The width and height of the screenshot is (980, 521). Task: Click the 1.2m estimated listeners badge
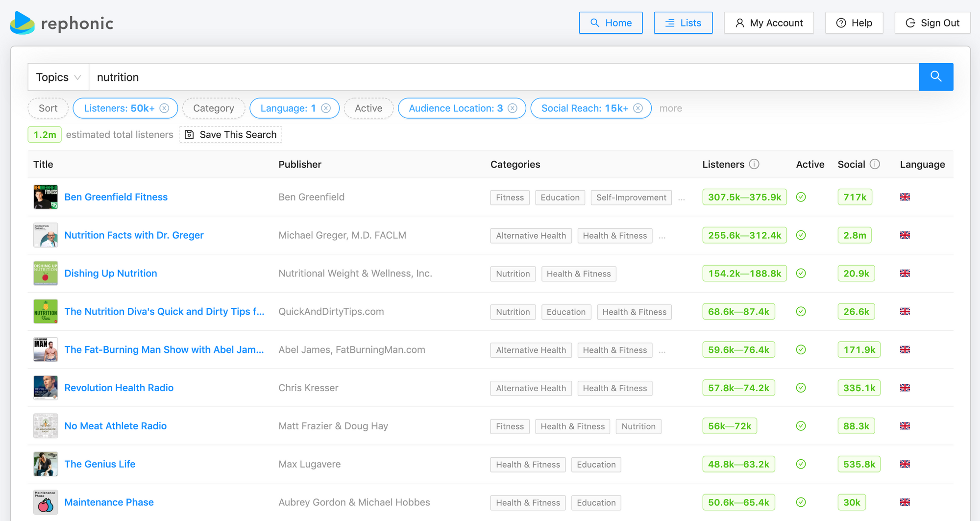[45, 135]
